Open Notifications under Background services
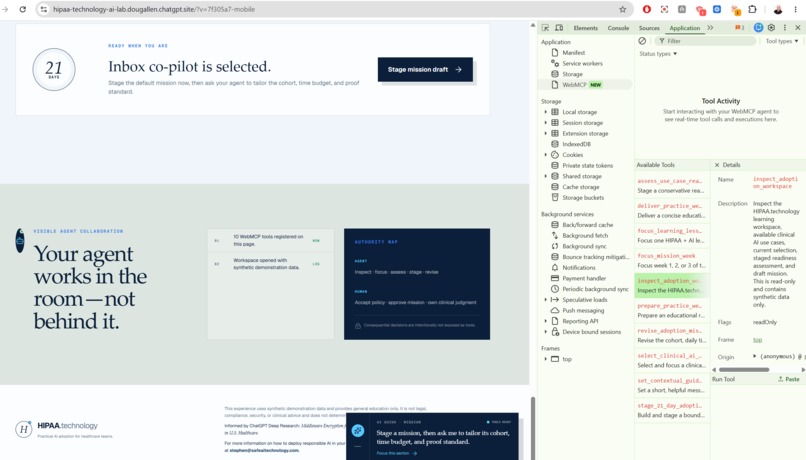The image size is (806, 460). coord(578,268)
